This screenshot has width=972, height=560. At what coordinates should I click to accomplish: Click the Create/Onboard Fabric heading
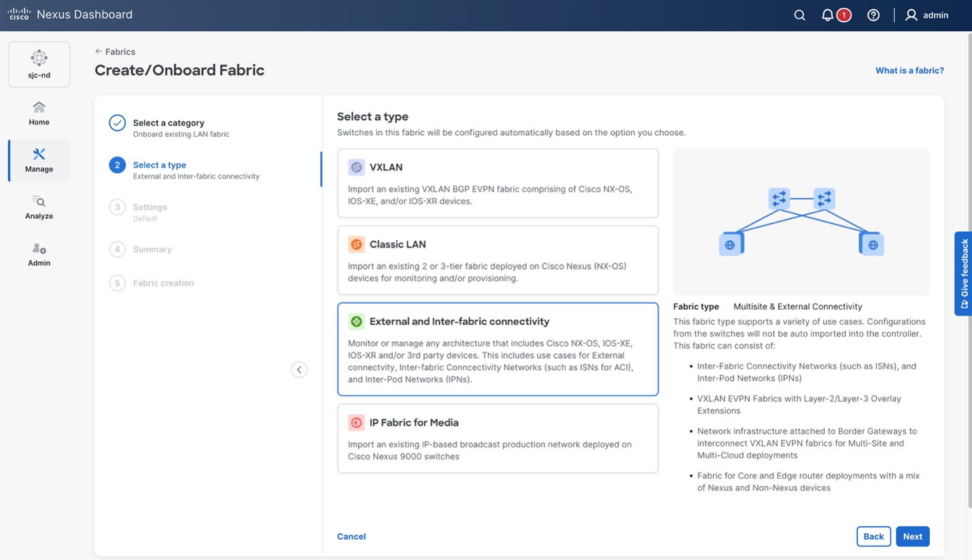[x=179, y=70]
